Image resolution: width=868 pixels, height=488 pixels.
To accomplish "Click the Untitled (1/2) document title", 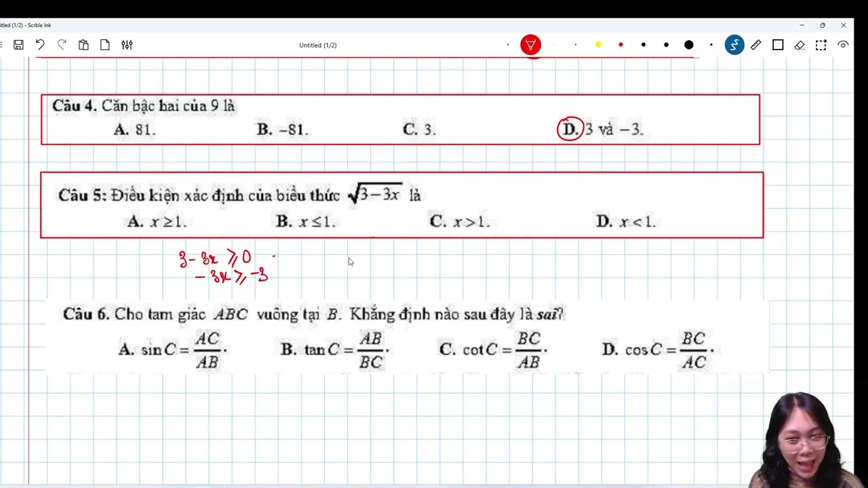I will 318,45.
